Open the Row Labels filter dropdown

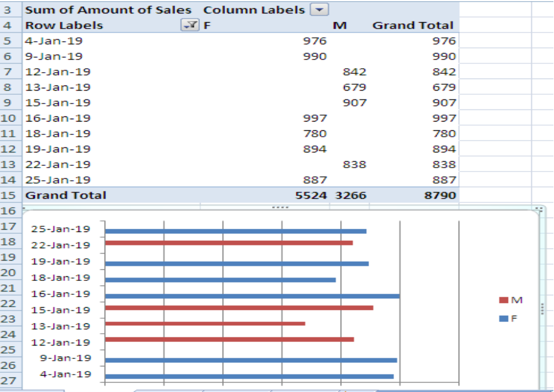pos(190,25)
